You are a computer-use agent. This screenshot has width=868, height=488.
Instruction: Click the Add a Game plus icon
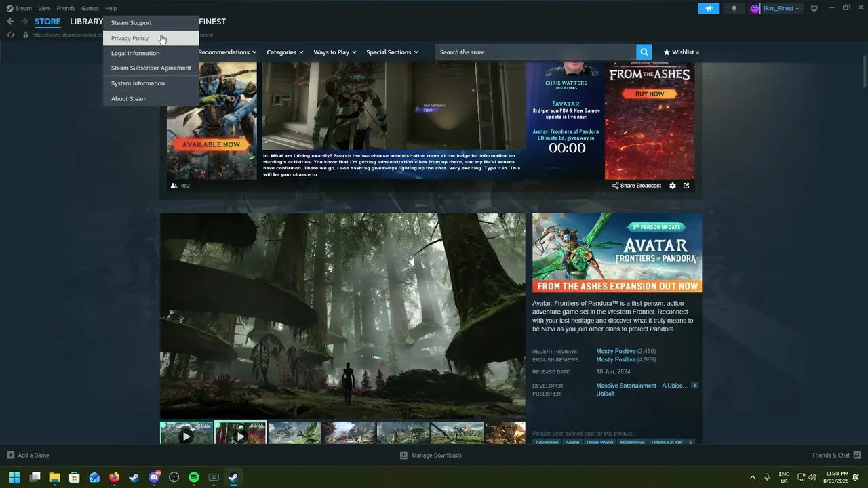(10, 455)
